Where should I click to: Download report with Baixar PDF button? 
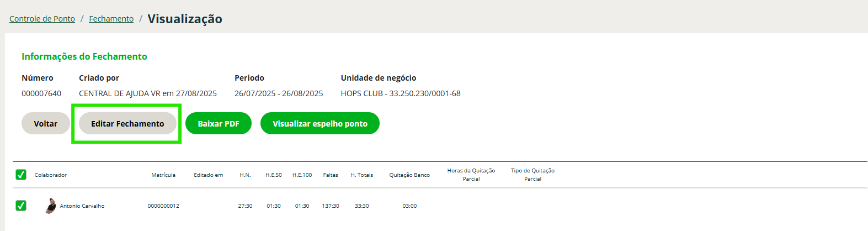(x=219, y=123)
